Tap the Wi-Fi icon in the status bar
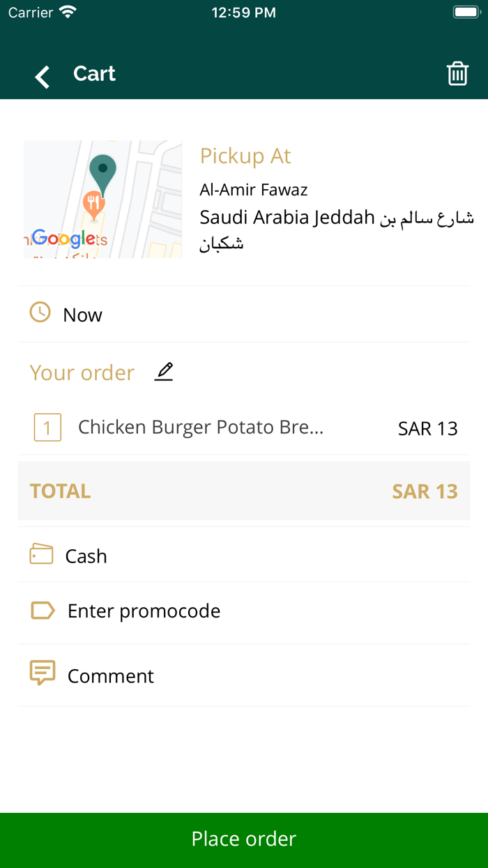Image resolution: width=488 pixels, height=868 pixels. (x=66, y=11)
